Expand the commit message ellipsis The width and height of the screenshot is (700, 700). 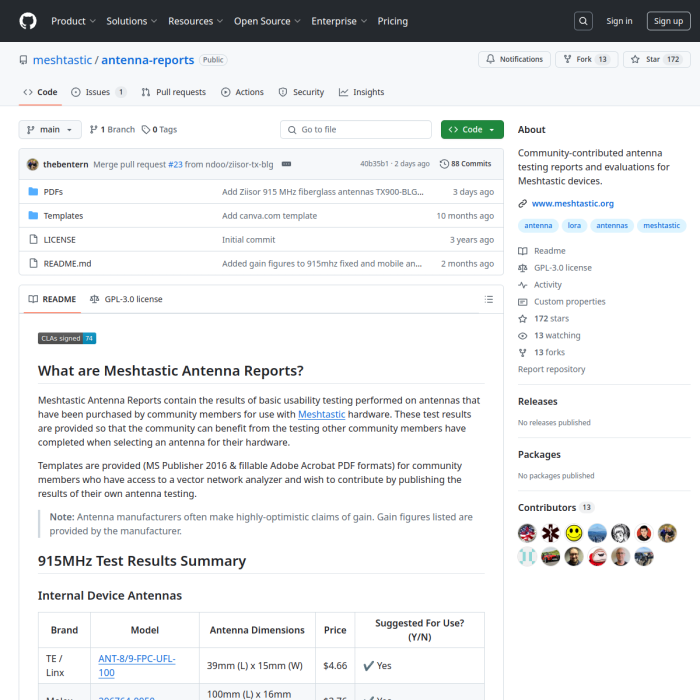286,164
